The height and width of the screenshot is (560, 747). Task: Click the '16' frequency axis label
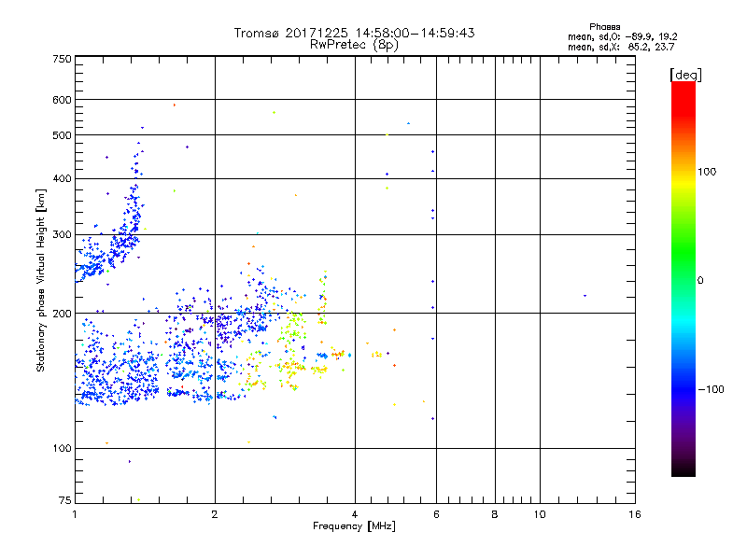635,514
